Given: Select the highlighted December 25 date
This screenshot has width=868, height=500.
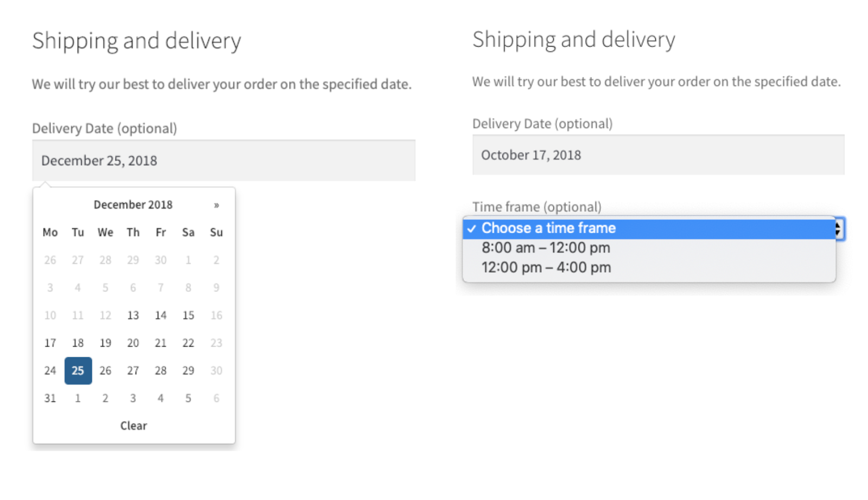Looking at the screenshot, I should [78, 370].
